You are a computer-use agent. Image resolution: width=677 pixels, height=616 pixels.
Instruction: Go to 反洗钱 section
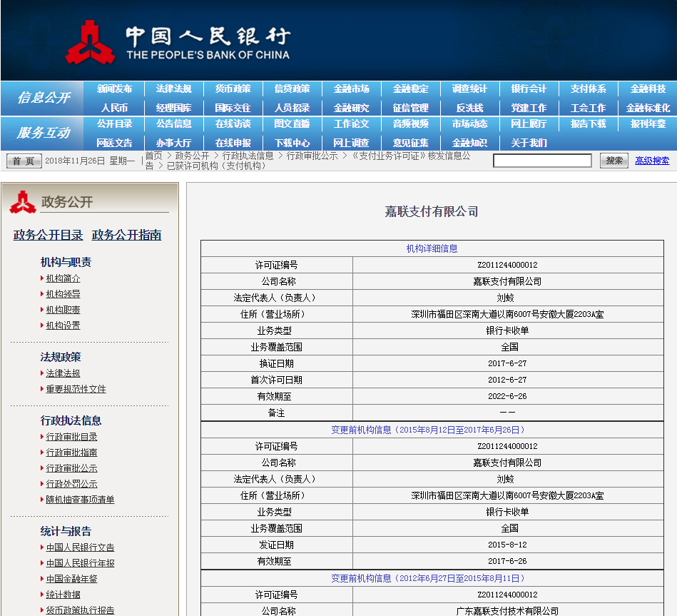[x=469, y=108]
